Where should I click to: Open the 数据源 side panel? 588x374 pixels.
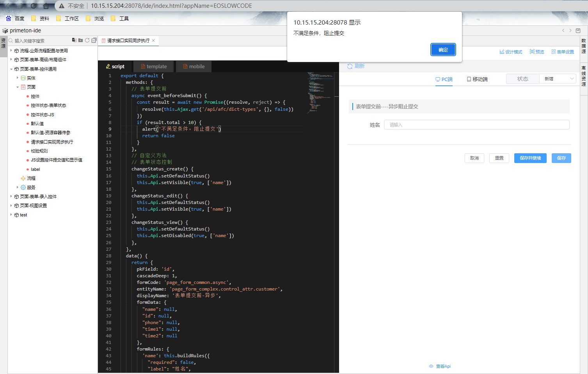[x=584, y=46]
